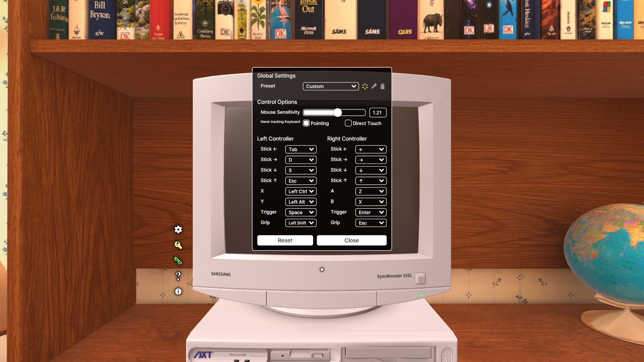644x362 pixels.
Task: Toggle the green 3D glasses icon
Action: pyautogui.click(x=178, y=260)
